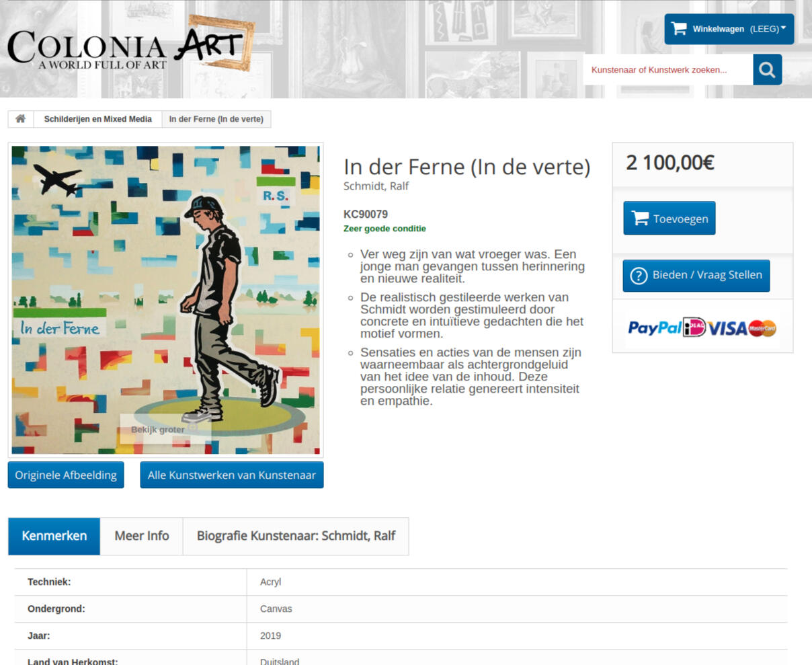Open Schilderijen en Mixed Media breadcrumb

[x=98, y=119]
